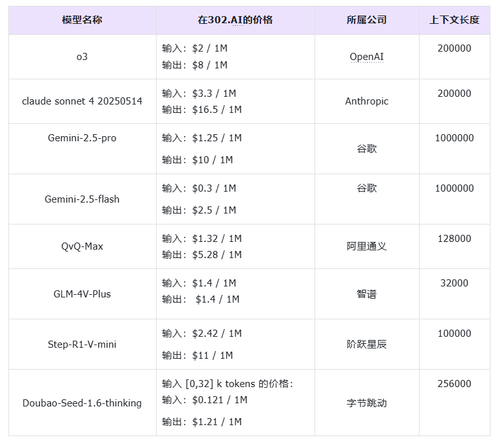Click context length 128000
Screen dimensions: 504x440
(x=454, y=239)
